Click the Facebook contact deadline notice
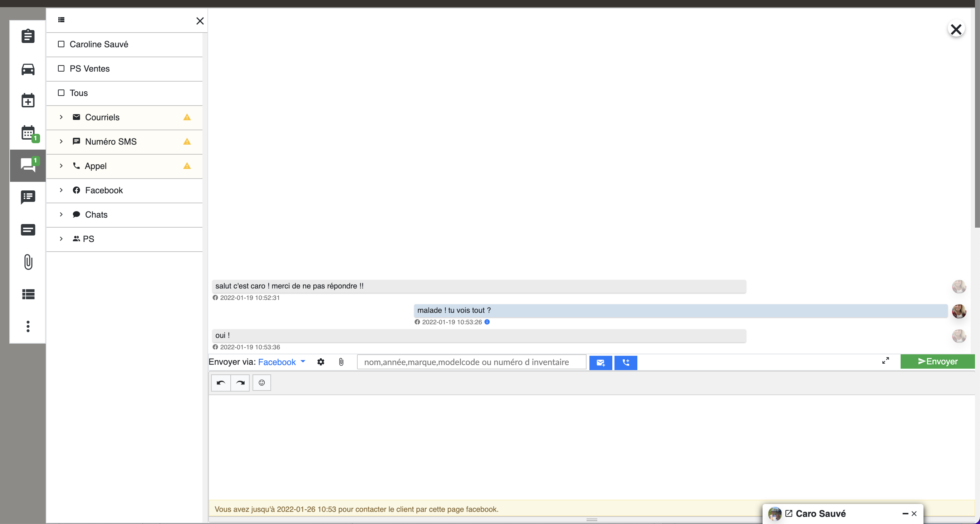 pos(357,510)
